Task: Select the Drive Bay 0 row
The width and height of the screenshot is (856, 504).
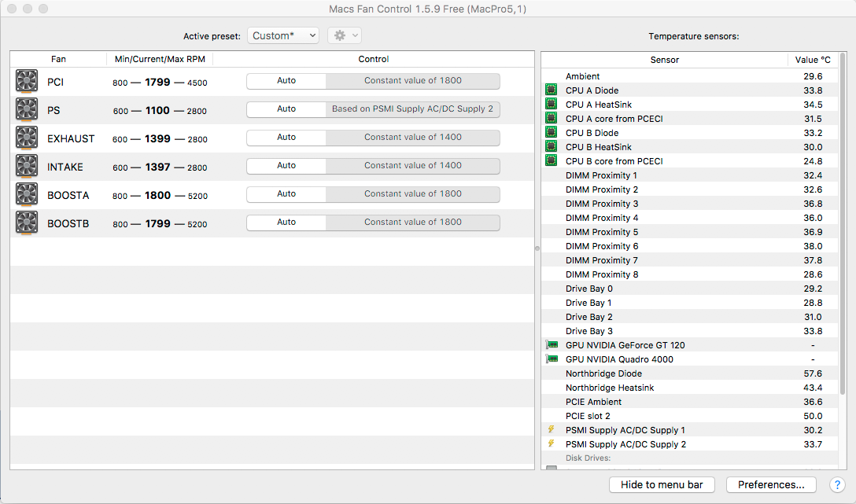Action: click(689, 289)
